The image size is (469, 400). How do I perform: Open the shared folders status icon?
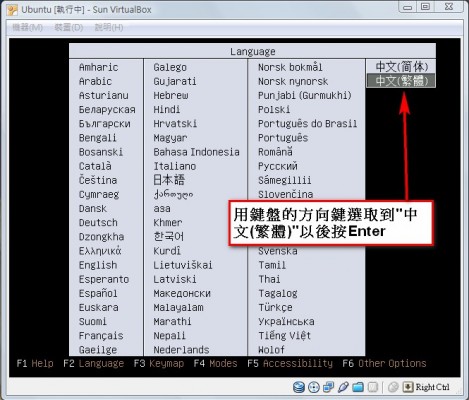click(358, 387)
